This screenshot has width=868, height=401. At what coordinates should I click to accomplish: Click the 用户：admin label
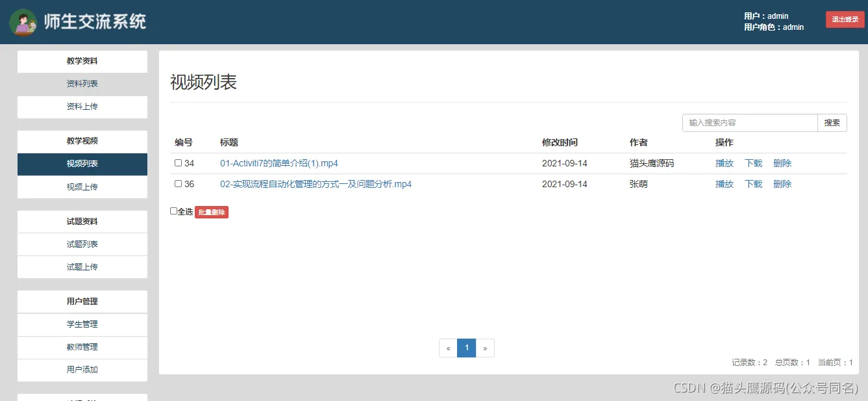tap(766, 16)
